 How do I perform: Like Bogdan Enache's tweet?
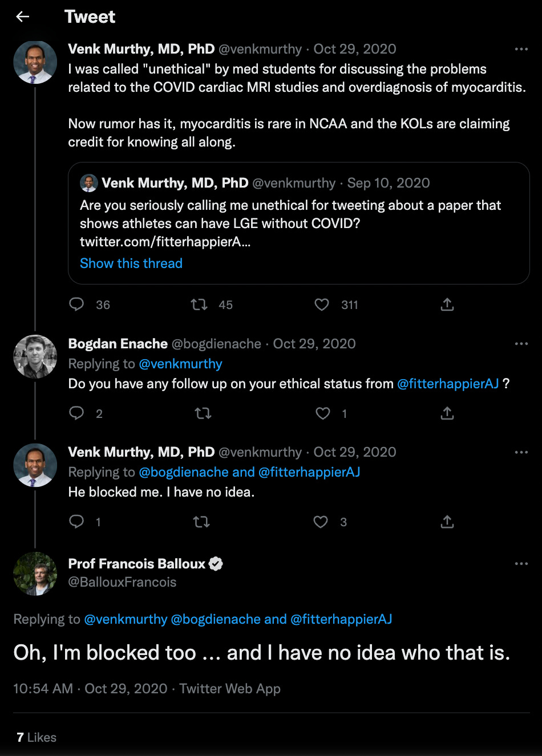323,413
